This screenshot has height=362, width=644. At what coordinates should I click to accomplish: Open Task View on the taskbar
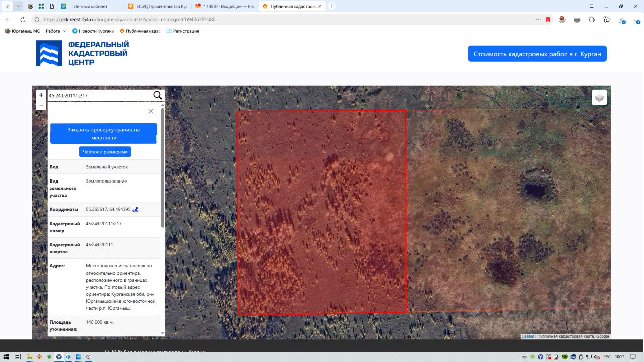point(18,357)
